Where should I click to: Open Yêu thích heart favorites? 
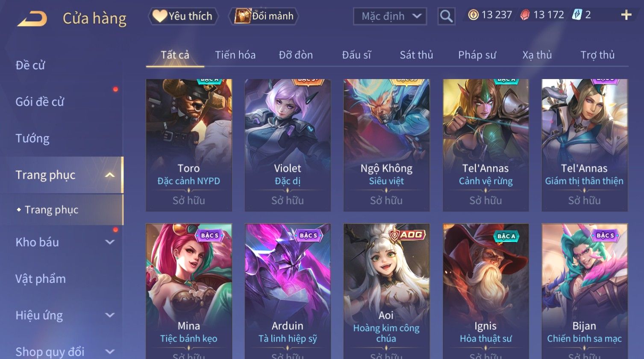pyautogui.click(x=183, y=16)
